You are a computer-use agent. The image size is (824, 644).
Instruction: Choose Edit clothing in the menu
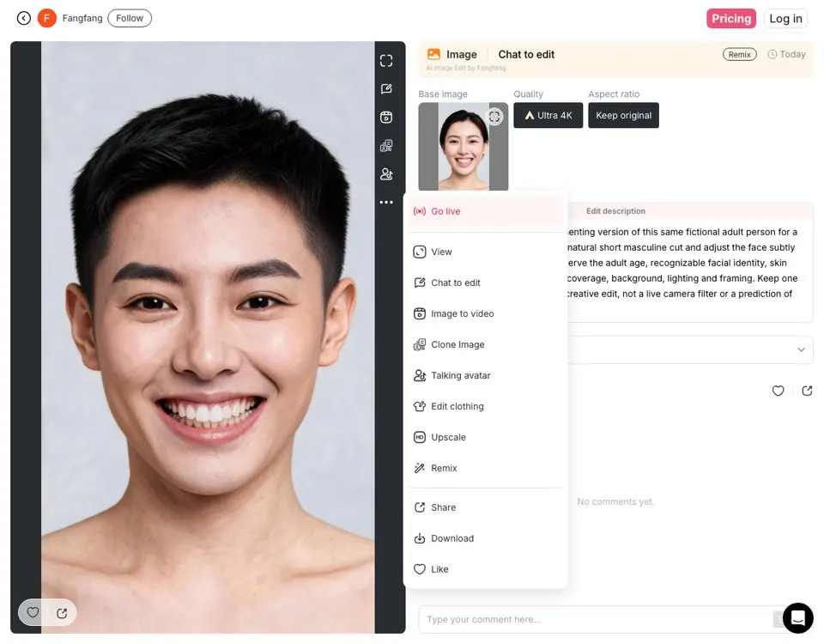(486, 406)
